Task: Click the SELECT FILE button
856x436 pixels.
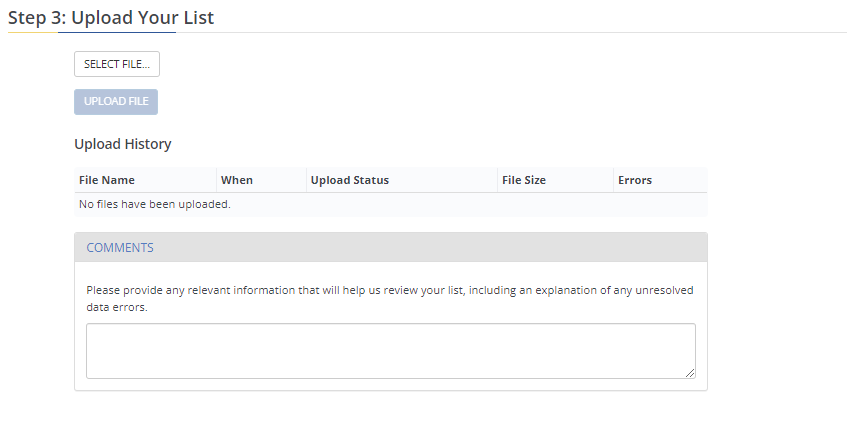Action: pyautogui.click(x=116, y=64)
